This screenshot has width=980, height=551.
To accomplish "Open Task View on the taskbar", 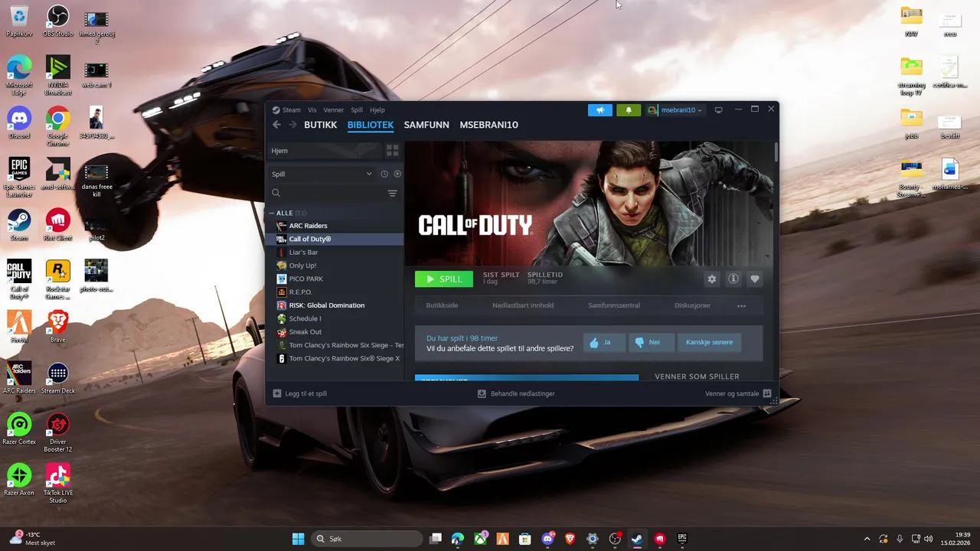I will click(436, 539).
